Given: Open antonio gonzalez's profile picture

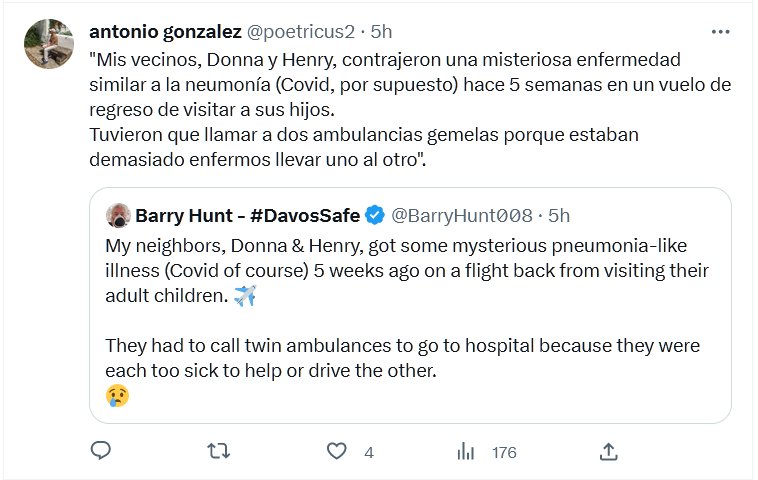Looking at the screenshot, I should coord(48,44).
